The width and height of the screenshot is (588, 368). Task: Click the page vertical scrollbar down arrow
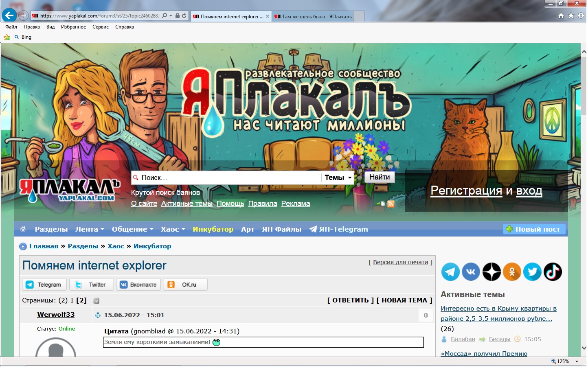pyautogui.click(x=584, y=348)
